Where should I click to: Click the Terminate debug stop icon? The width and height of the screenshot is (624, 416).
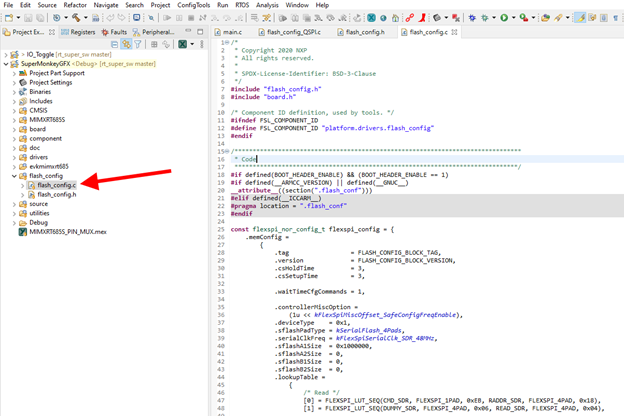191,18
